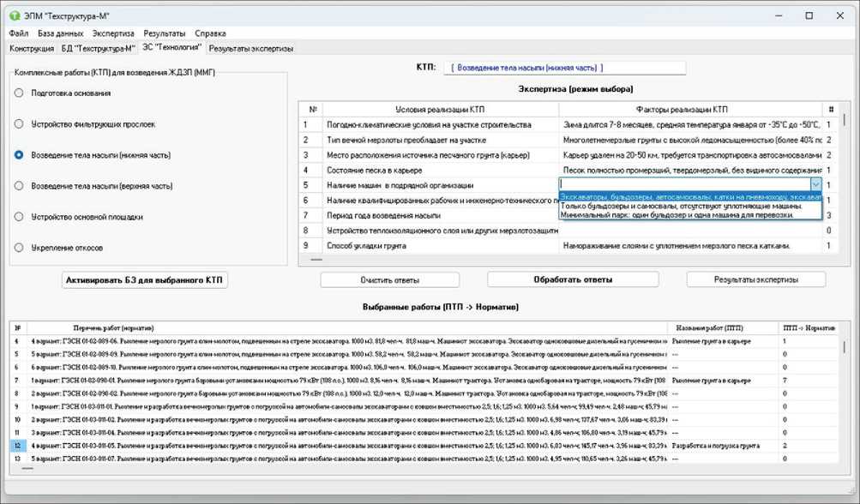Click the empty combo box field in row 5

click(x=684, y=185)
